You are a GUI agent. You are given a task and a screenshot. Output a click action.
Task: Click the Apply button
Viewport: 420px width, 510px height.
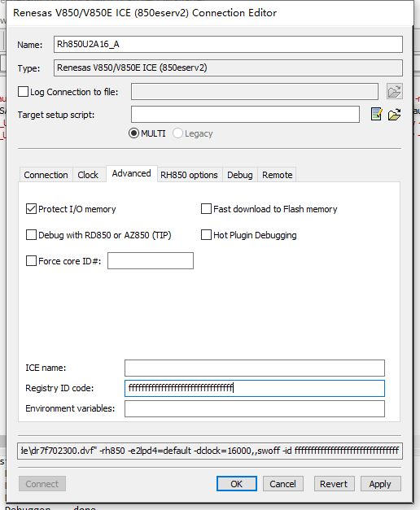[380, 484]
